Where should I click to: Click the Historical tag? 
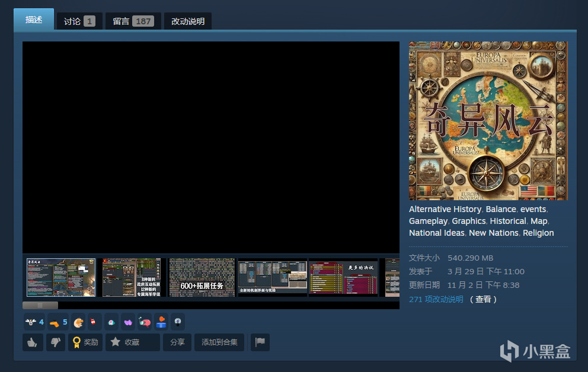pyautogui.click(x=508, y=221)
